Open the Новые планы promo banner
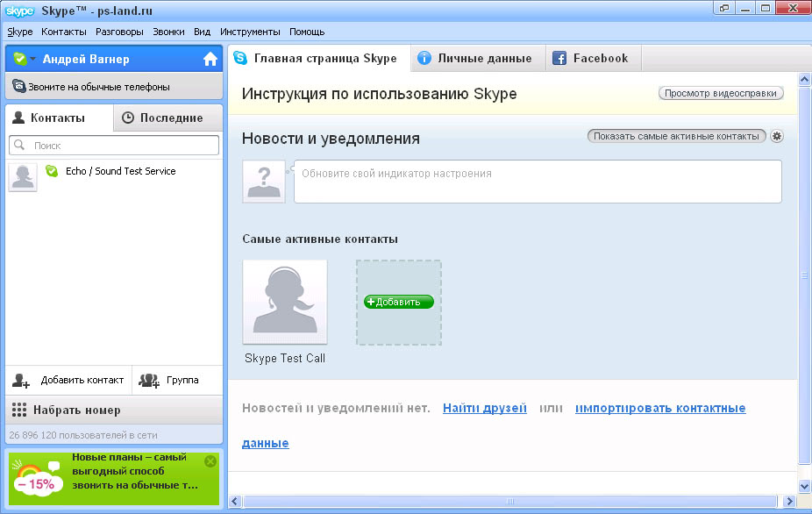812x514 pixels. 114,478
